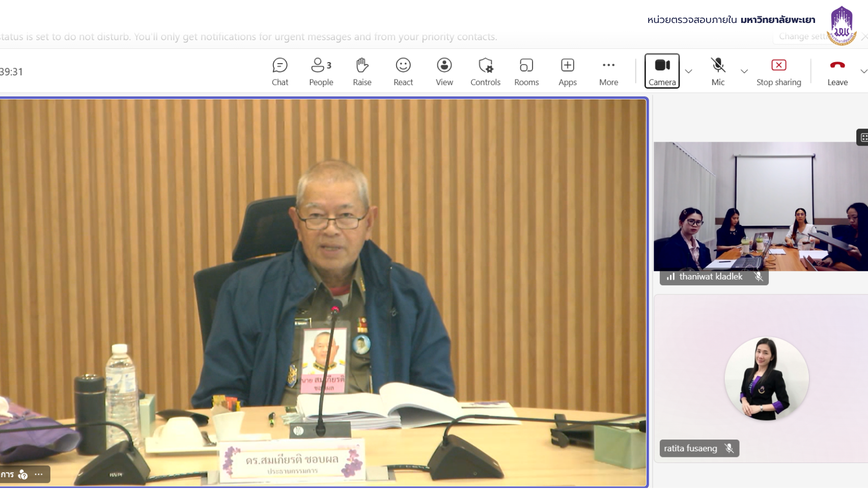Open the View layout options
This screenshot has width=868, height=489.
coord(444,71)
